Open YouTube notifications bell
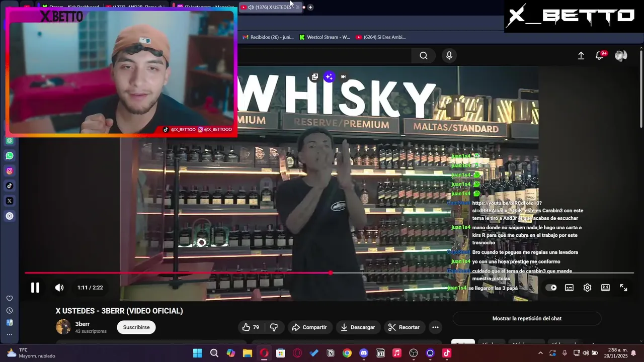This screenshot has width=644, height=362. [600, 56]
